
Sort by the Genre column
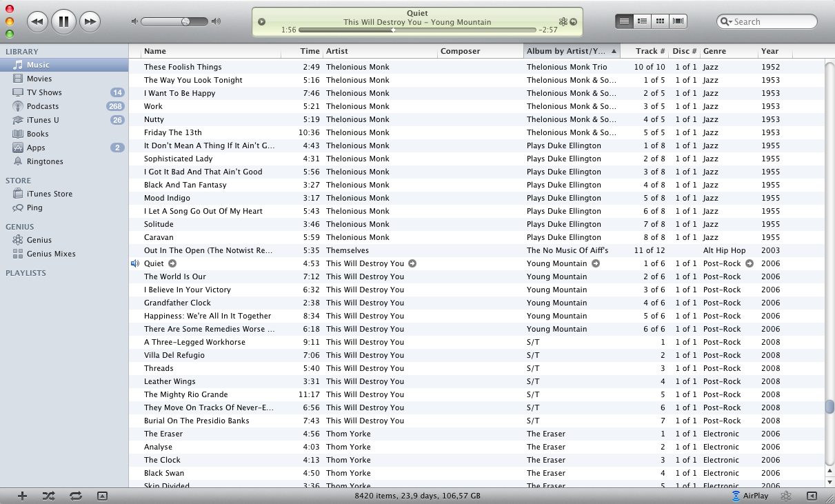729,51
